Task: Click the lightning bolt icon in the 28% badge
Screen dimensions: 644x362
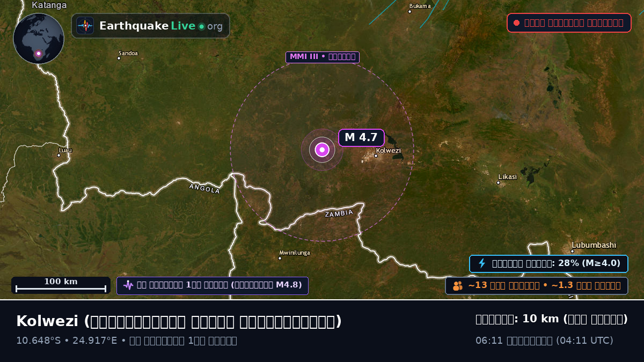Action: point(482,263)
